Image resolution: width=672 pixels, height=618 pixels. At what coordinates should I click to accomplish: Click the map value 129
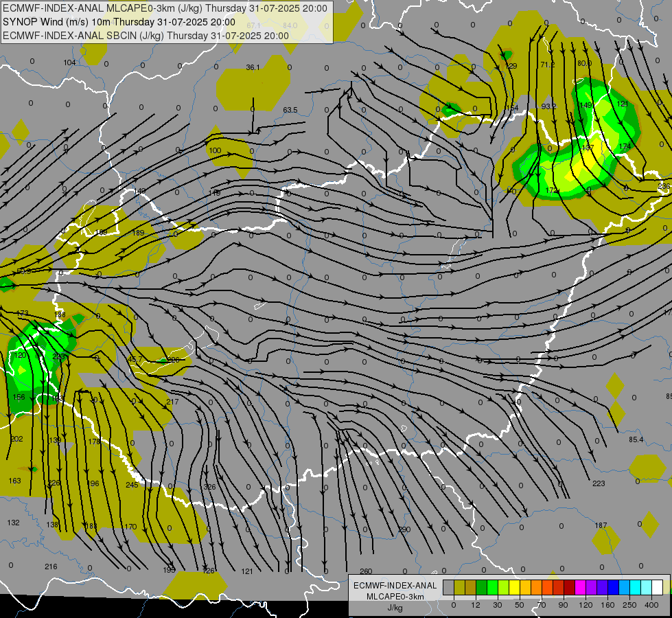pyautogui.click(x=511, y=66)
